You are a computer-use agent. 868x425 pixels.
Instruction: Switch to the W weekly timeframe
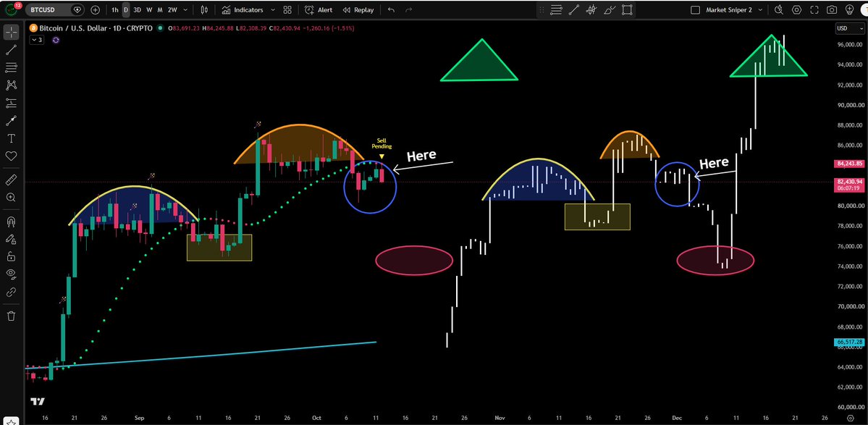[x=149, y=10]
